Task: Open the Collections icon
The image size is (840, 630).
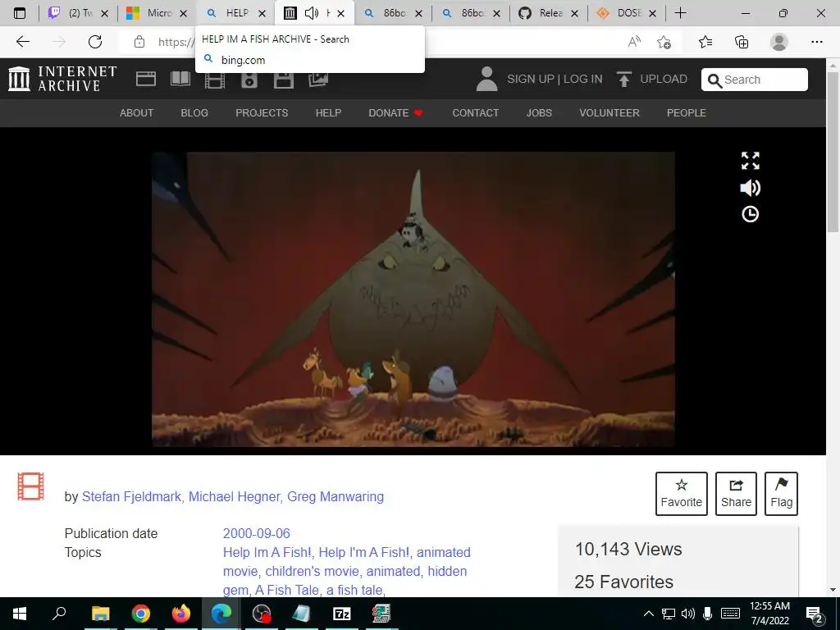Action: (742, 42)
